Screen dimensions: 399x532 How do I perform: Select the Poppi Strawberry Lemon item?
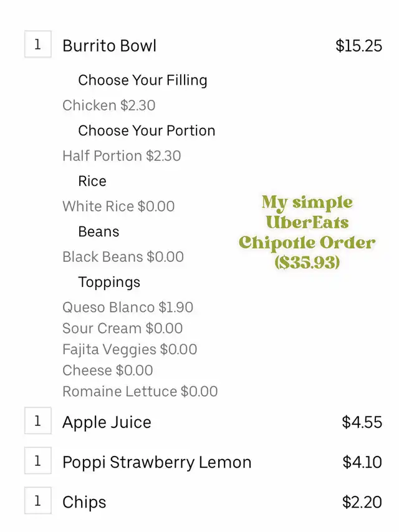point(156,462)
